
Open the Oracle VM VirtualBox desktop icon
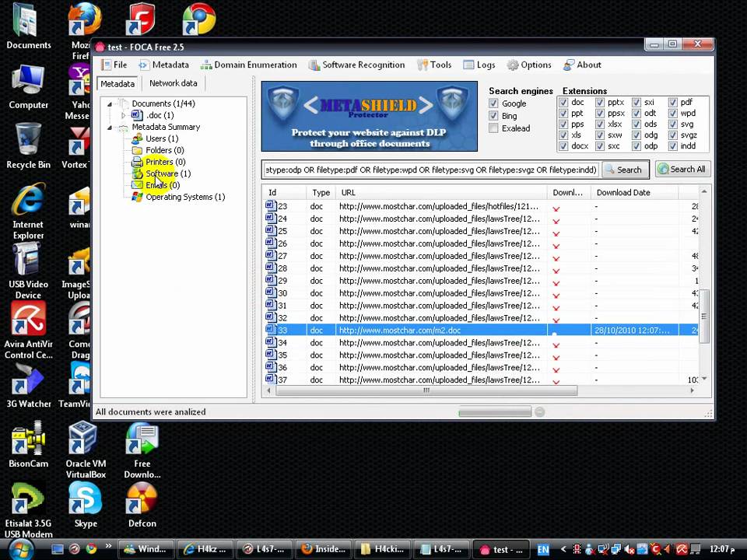(86, 450)
